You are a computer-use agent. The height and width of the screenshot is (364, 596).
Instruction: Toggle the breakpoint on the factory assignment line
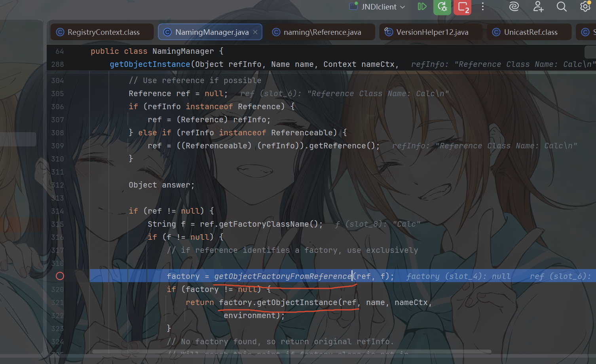60,276
